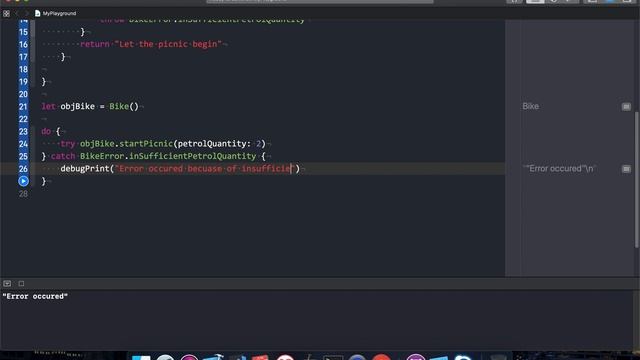Show Quick Look result for Bike
640x360 pixels.
(626, 107)
